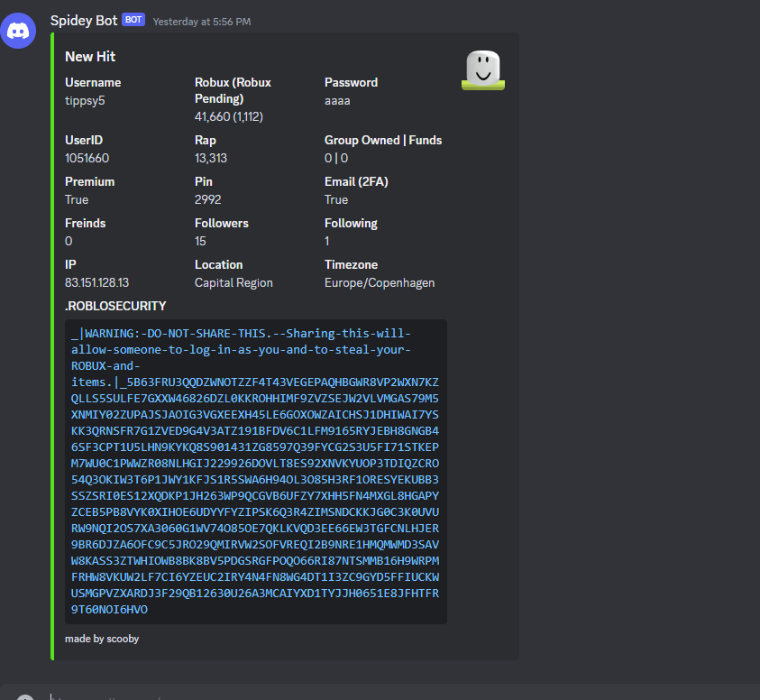Screen dimensions: 760x700
Task: Click the Group Owned | Funds heading
Action: [383, 140]
